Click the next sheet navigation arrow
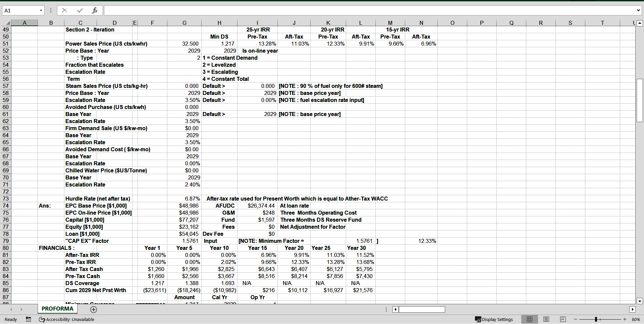 [21, 309]
